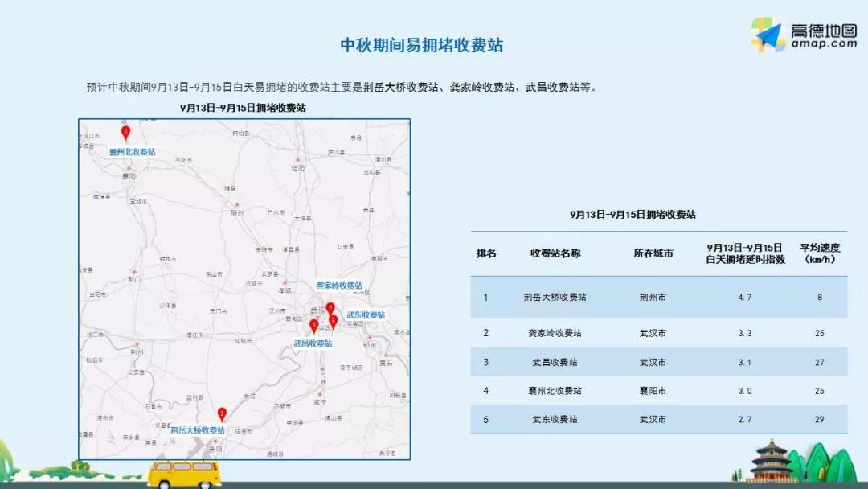This screenshot has width=868, height=489.
Task: Click the red map pin numbered 4
Action: [125, 131]
